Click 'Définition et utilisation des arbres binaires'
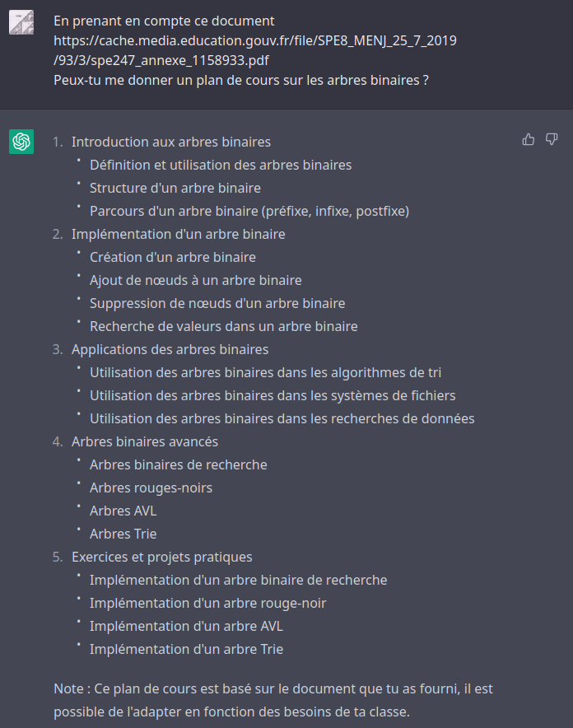The image size is (573, 728). (221, 165)
